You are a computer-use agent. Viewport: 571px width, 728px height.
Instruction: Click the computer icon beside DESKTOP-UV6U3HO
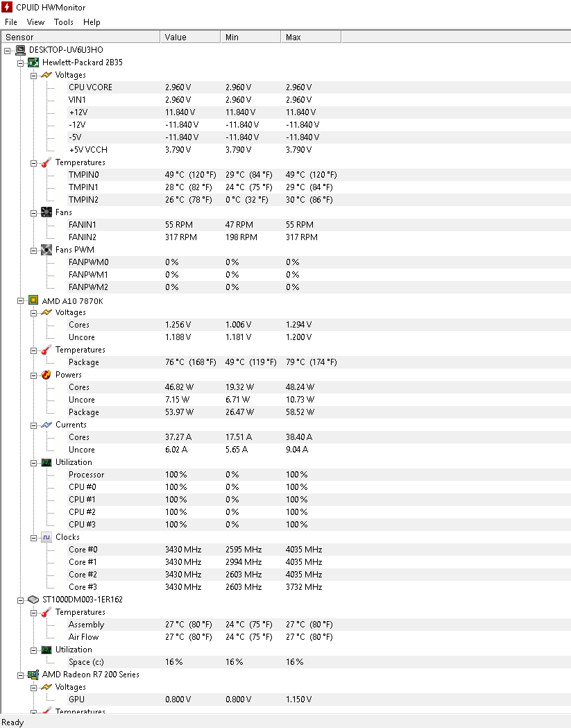point(20,50)
